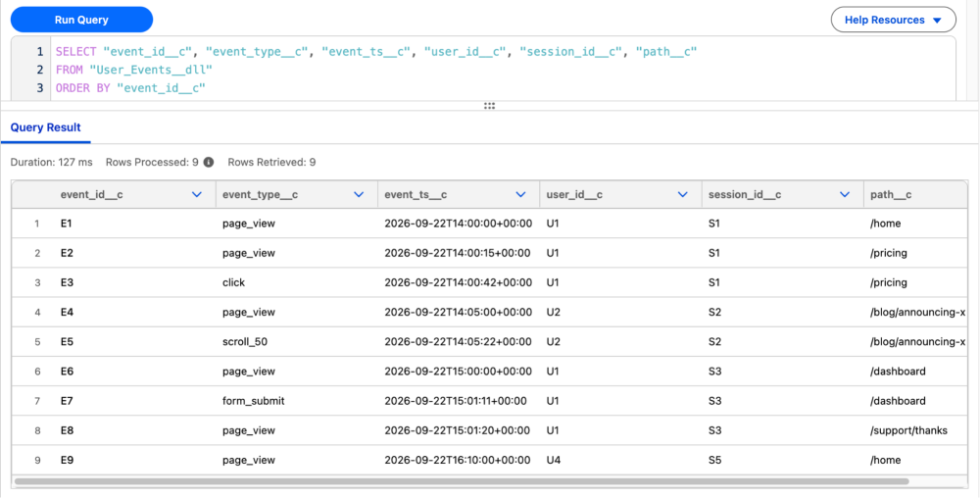Click the Rows Retrieved: 9 text
Image resolution: width=980 pixels, height=498 pixels.
coord(271,162)
